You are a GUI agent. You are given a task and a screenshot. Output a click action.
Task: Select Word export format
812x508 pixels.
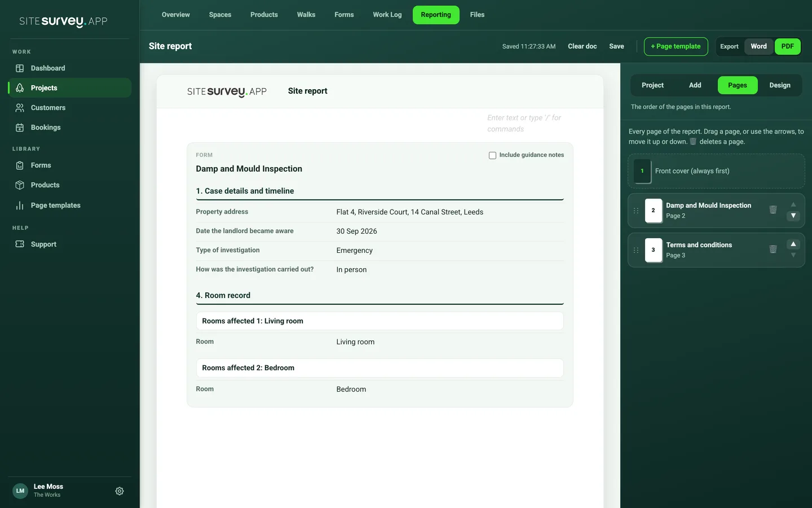pos(758,46)
